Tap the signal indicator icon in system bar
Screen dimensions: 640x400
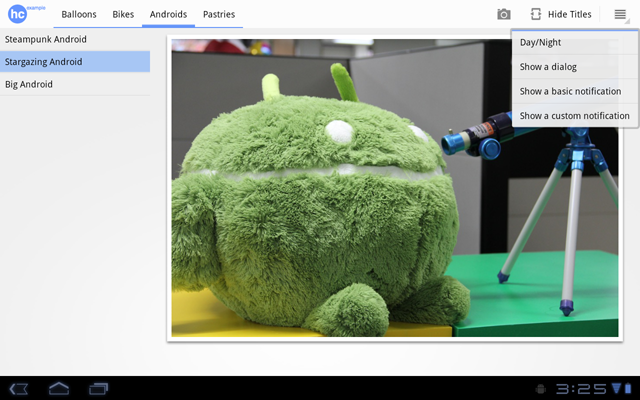617,388
